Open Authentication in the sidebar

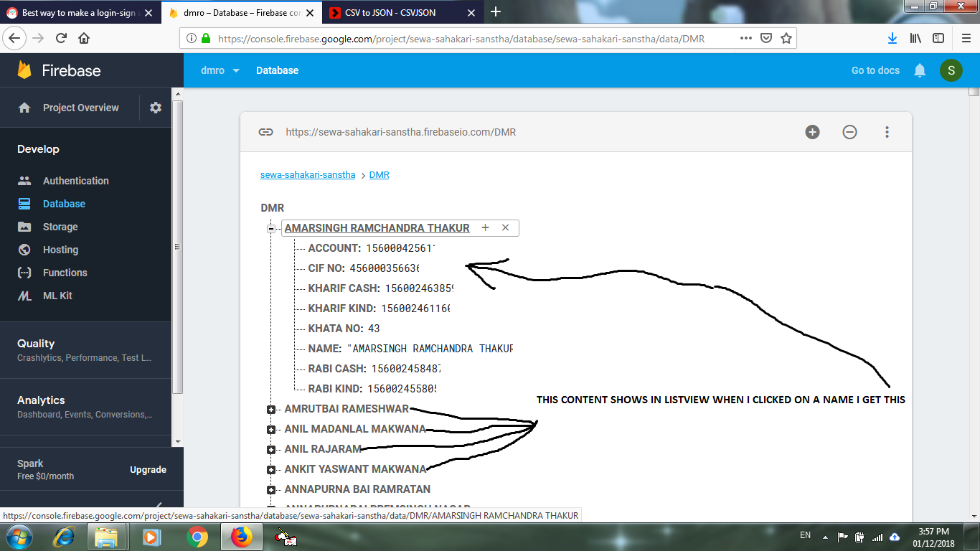(x=75, y=181)
